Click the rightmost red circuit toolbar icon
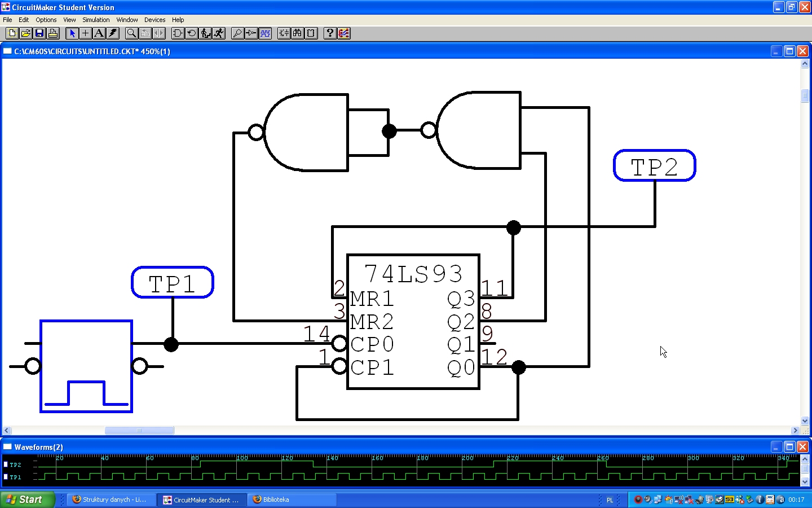Image resolution: width=812 pixels, height=508 pixels. click(x=343, y=33)
